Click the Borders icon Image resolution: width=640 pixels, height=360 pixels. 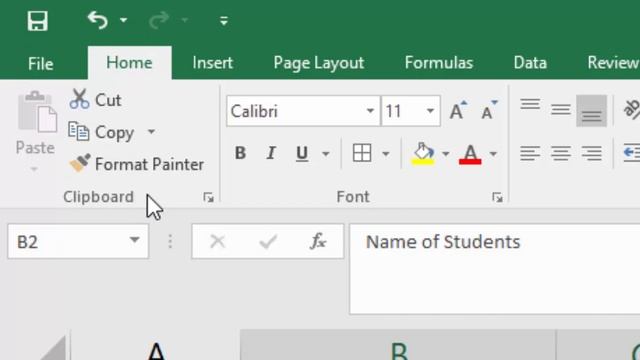coord(362,153)
